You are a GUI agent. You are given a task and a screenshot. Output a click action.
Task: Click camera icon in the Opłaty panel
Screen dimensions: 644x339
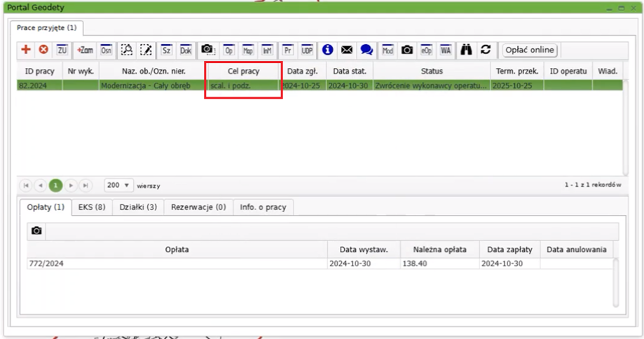coord(37,230)
